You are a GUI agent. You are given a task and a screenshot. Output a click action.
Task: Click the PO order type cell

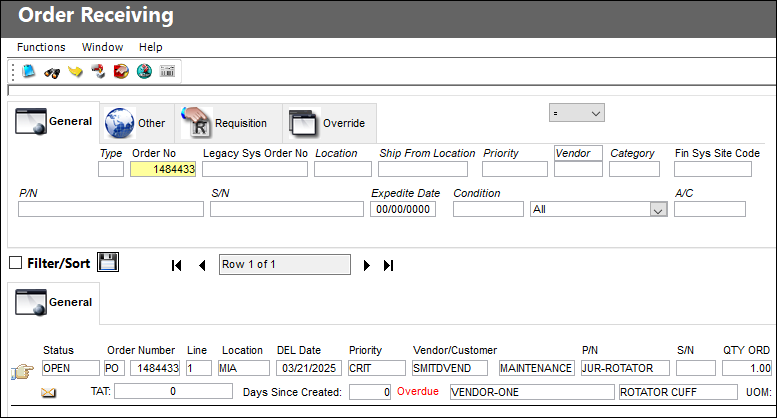114,368
